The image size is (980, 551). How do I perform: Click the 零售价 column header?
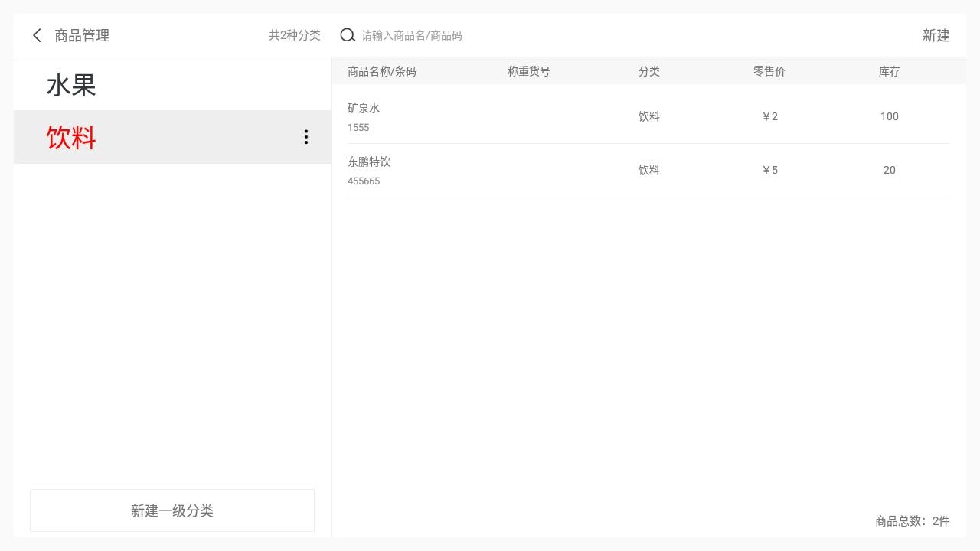(x=769, y=71)
